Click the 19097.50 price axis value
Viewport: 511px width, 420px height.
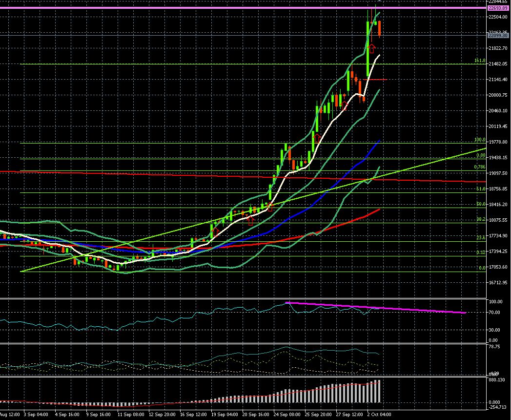coord(498,173)
